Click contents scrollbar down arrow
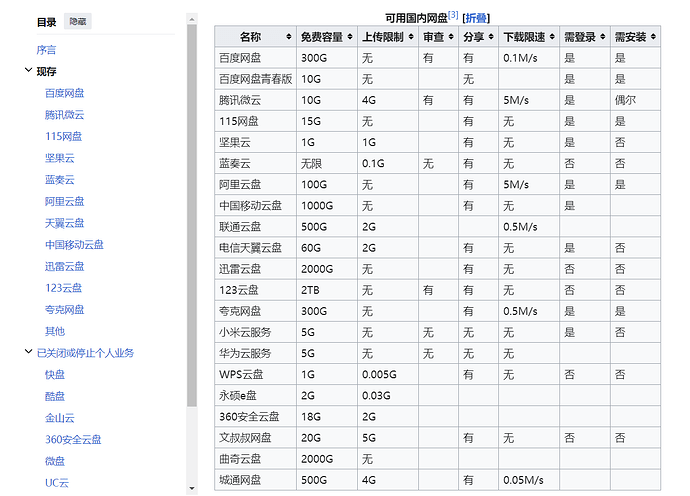This screenshot has width=690, height=496. [x=191, y=488]
